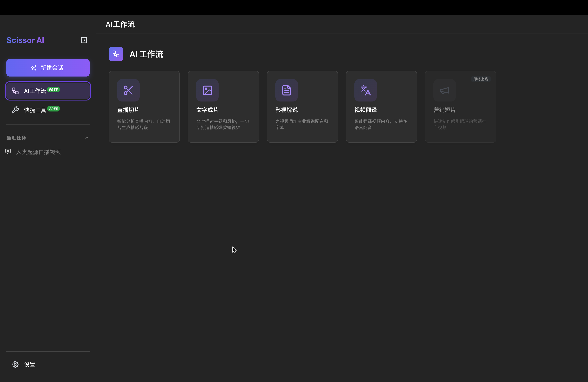Click the document icon for 影视解说
The height and width of the screenshot is (382, 588).
click(286, 90)
